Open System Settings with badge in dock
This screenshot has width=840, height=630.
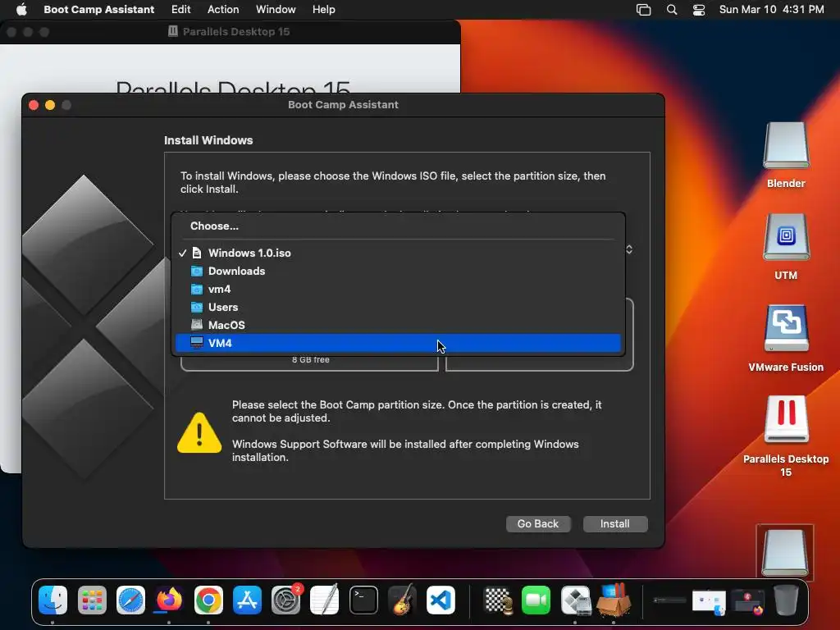286,600
